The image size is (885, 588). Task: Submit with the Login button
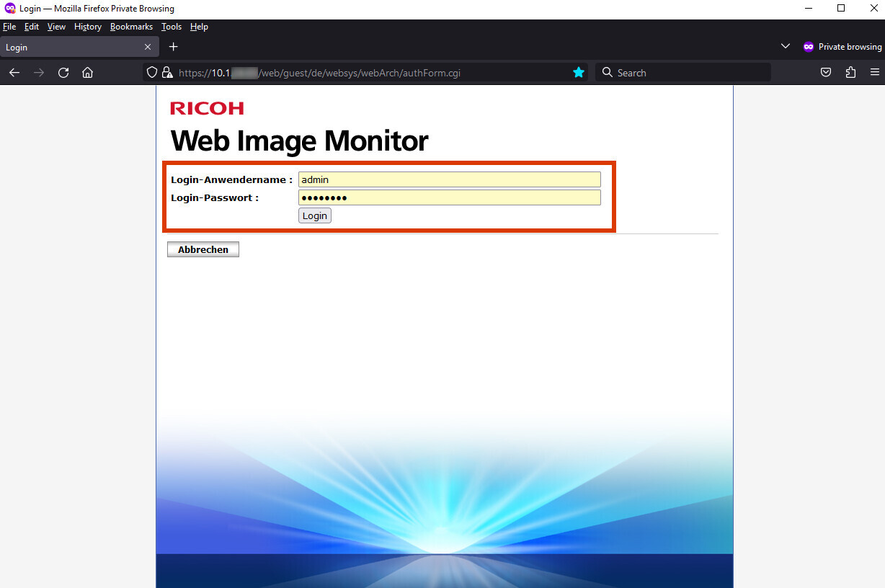click(315, 215)
